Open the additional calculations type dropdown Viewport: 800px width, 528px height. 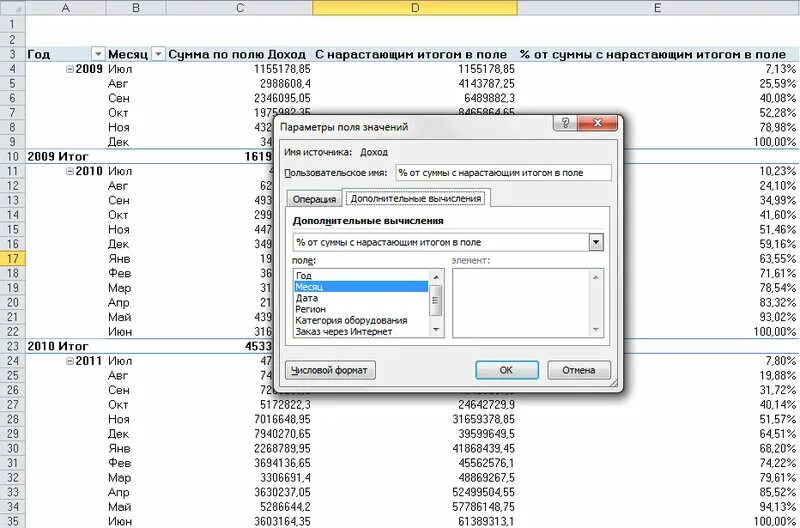pyautogui.click(x=596, y=242)
